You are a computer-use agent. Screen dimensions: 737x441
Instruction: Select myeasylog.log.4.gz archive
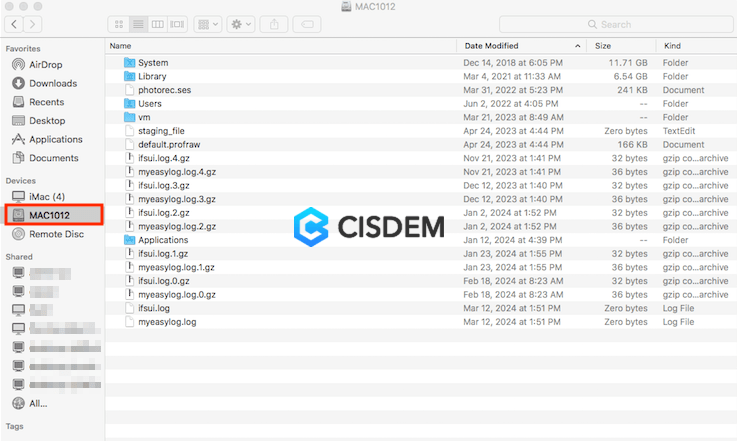177,172
